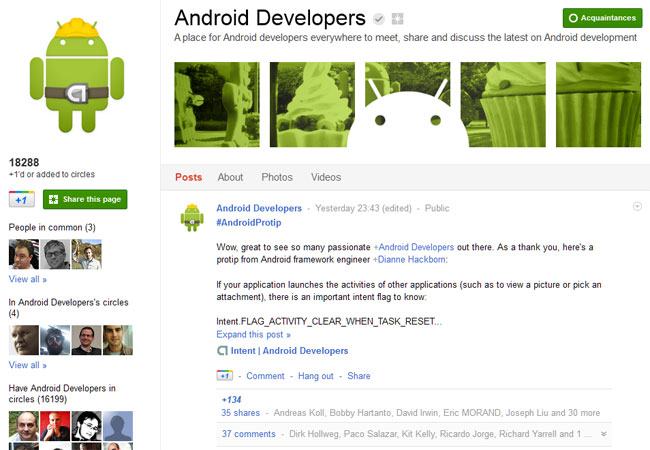Click Hang out under the post
The width and height of the screenshot is (650, 450).
click(316, 376)
